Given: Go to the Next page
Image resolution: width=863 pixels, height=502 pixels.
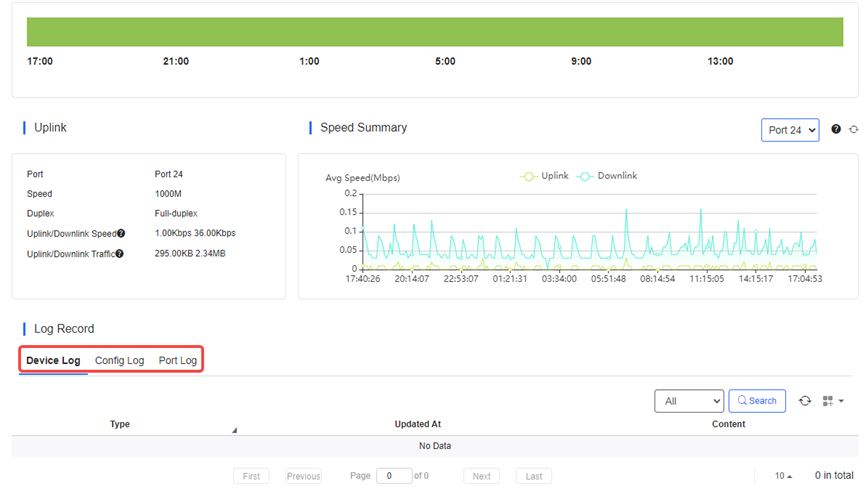Looking at the screenshot, I should click(481, 476).
